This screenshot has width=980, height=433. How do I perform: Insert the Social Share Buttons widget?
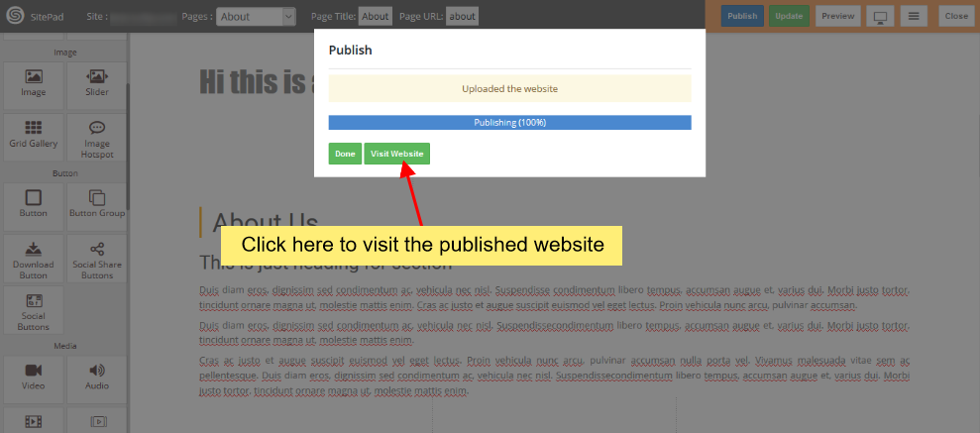click(97, 259)
